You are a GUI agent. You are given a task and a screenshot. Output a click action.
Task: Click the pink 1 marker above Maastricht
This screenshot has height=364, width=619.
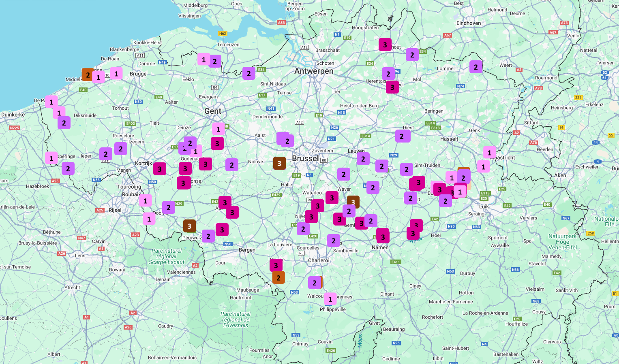click(489, 153)
